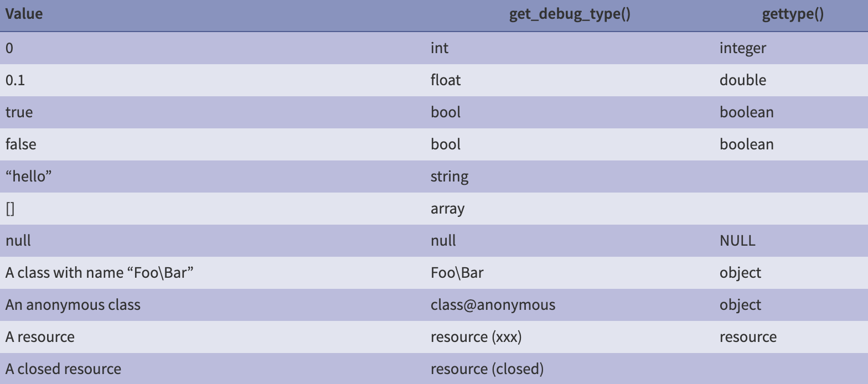Select the "int" cell
The image size is (868, 384).
click(x=440, y=48)
